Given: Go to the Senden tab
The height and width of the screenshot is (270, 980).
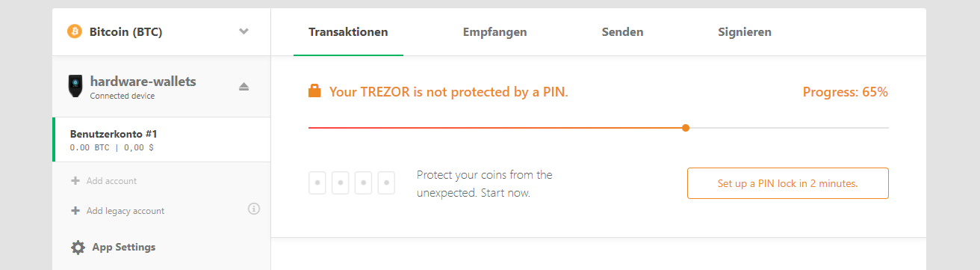Looking at the screenshot, I should [x=622, y=32].
